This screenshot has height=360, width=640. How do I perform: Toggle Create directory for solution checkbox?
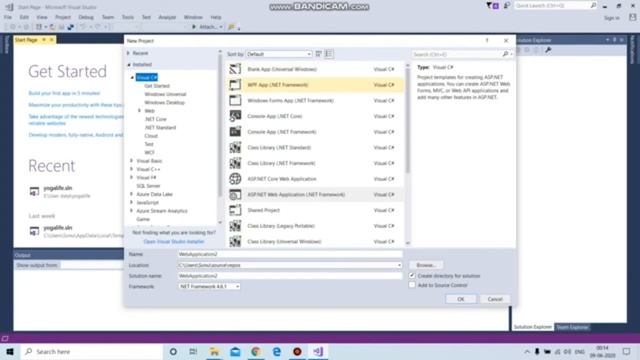412,276
